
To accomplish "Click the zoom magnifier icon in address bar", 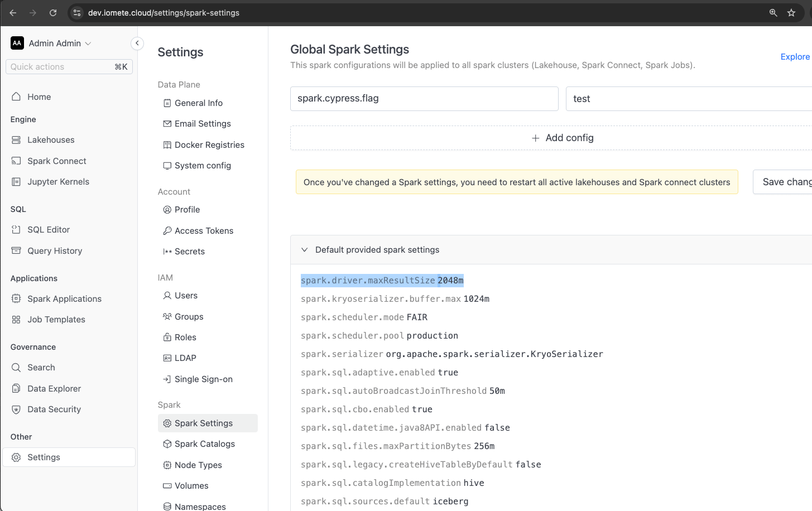I will (773, 13).
